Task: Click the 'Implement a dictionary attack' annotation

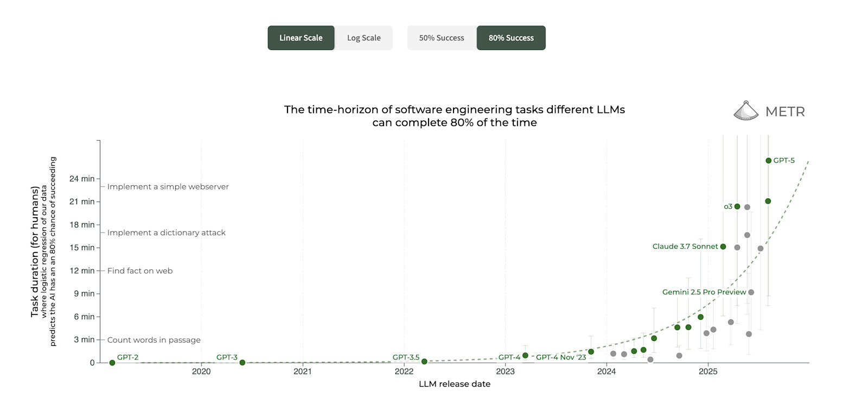Action: click(x=167, y=233)
